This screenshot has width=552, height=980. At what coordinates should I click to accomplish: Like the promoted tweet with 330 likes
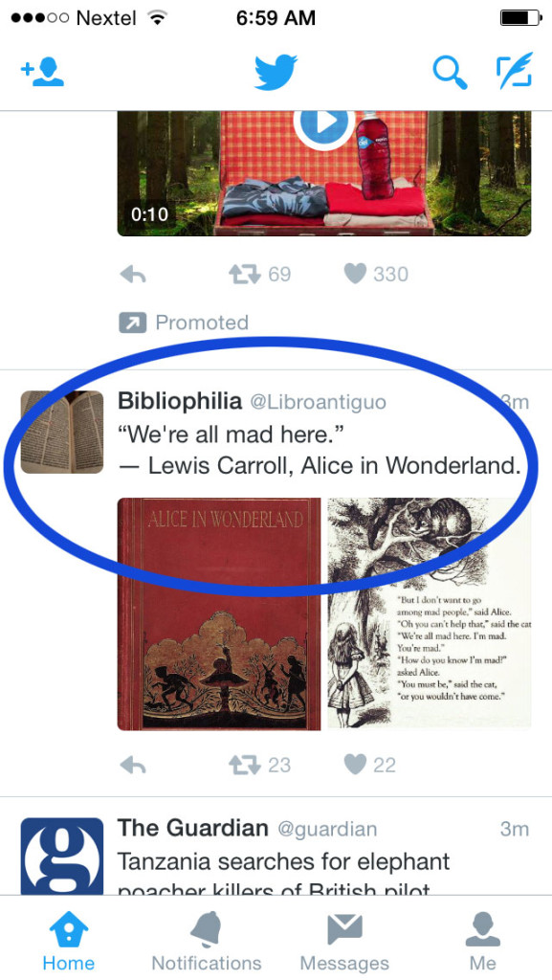(376, 275)
